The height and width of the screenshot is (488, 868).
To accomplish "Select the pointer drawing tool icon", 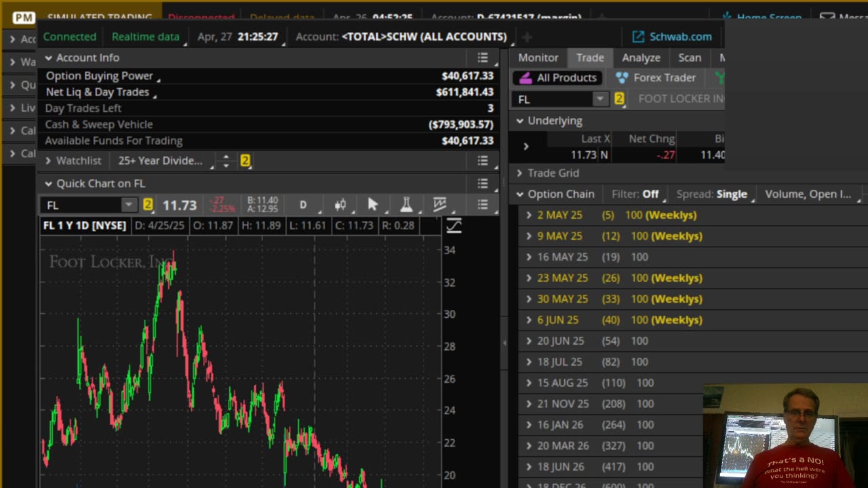I will [372, 205].
